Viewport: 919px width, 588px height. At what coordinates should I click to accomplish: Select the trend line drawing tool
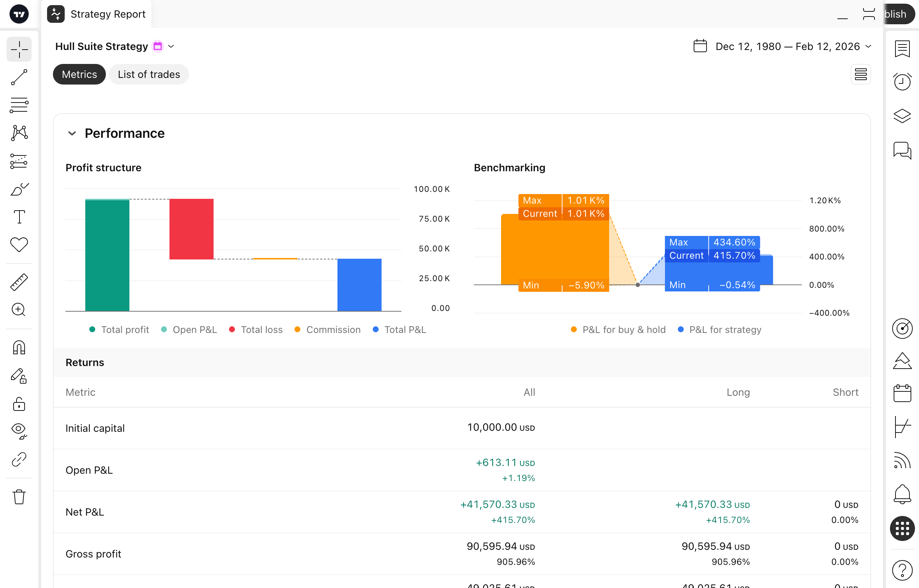[19, 78]
